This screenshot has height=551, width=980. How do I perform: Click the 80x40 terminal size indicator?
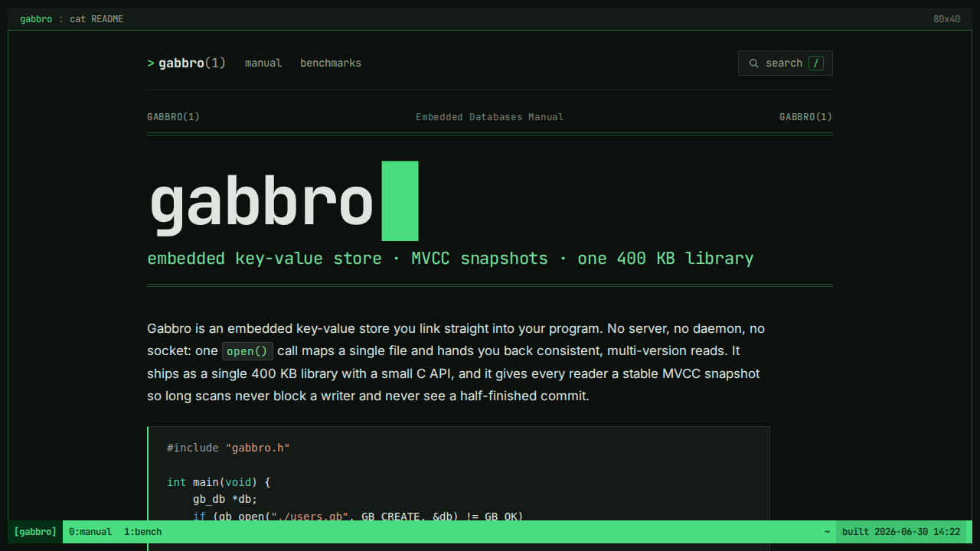pyautogui.click(x=946, y=19)
